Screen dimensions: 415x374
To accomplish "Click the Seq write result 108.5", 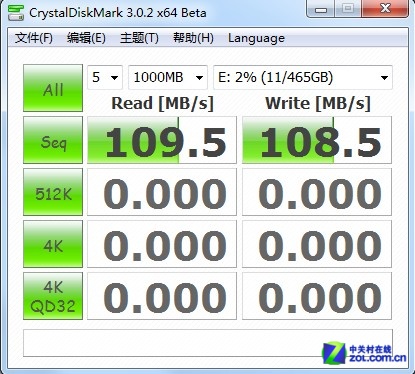I will [317, 140].
